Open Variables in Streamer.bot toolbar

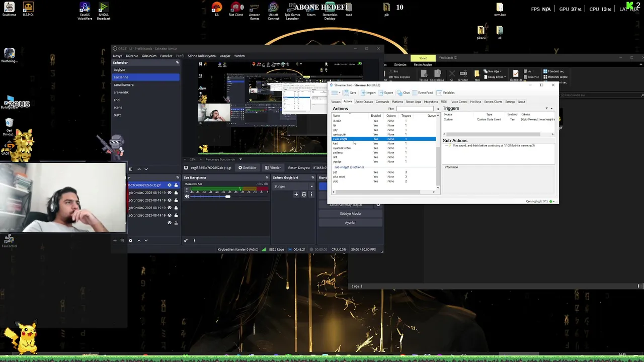(446, 93)
